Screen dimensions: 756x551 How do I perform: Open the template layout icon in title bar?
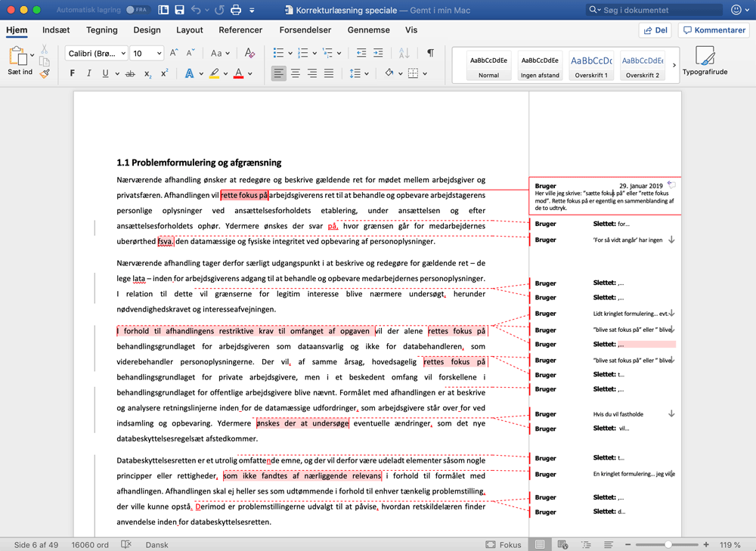[163, 10]
